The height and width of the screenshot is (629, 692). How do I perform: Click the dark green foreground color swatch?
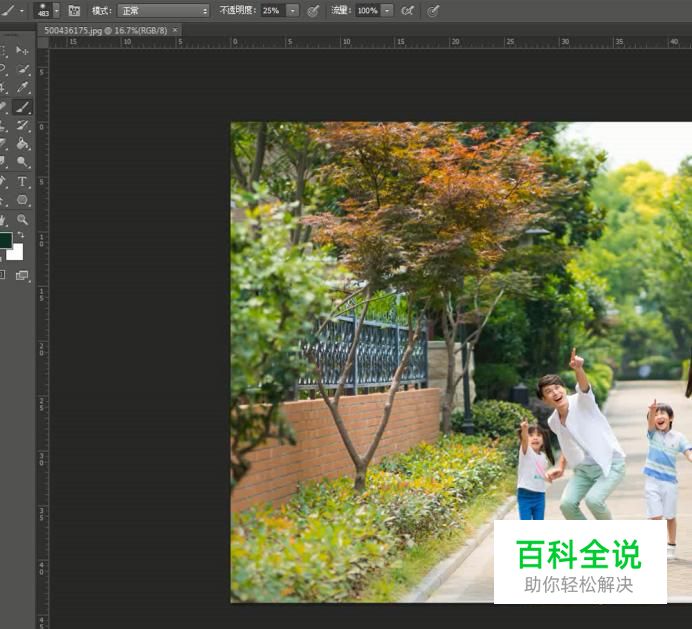[5, 240]
